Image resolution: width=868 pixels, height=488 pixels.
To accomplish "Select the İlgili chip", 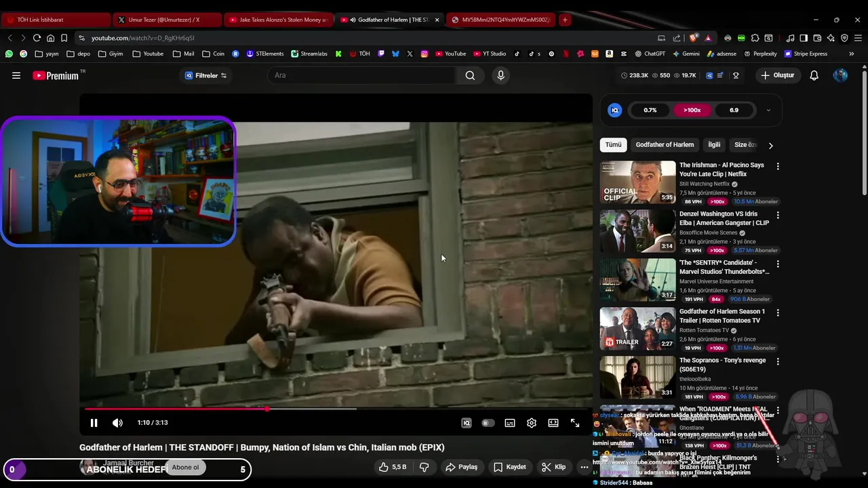I will tap(714, 144).
